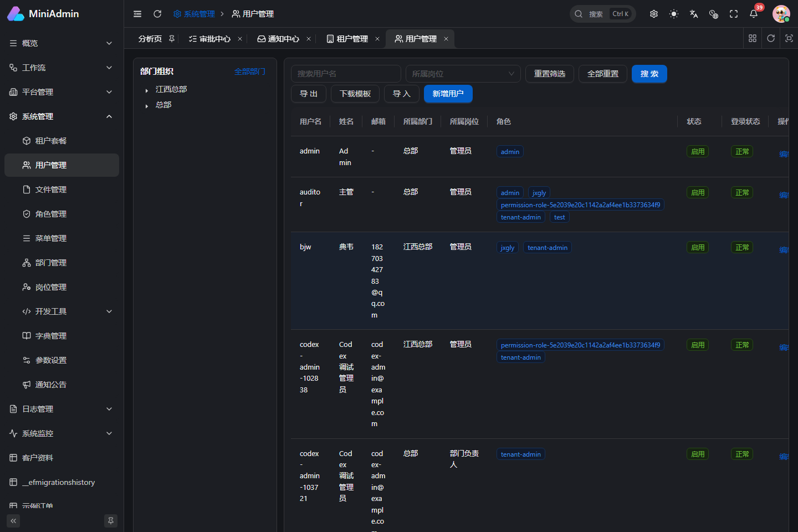Open notifications bell with badge 39

[754, 14]
